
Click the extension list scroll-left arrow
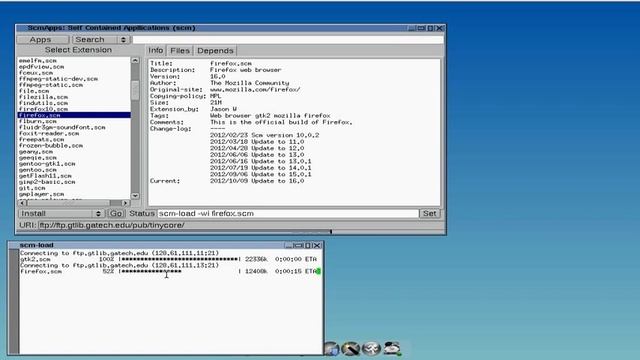click(x=22, y=203)
